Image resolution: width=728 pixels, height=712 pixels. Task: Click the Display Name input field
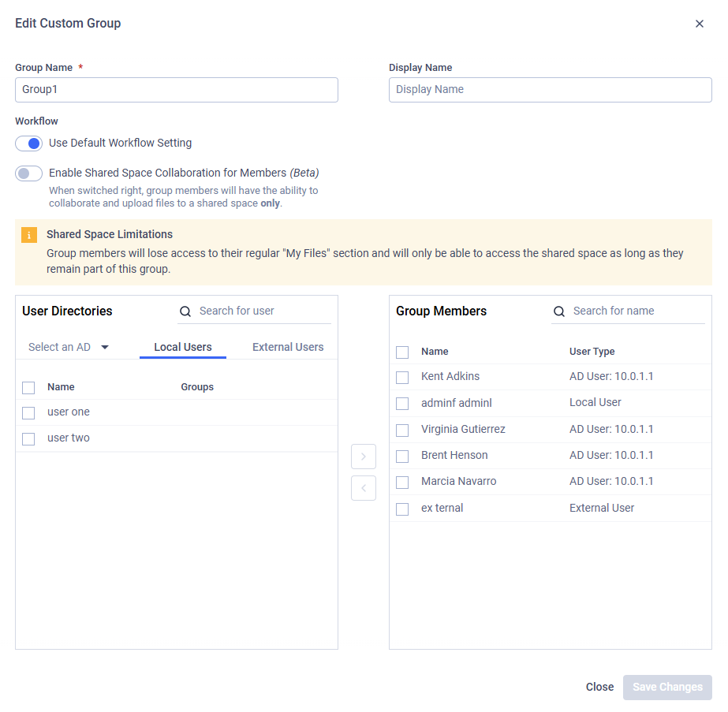tap(550, 90)
